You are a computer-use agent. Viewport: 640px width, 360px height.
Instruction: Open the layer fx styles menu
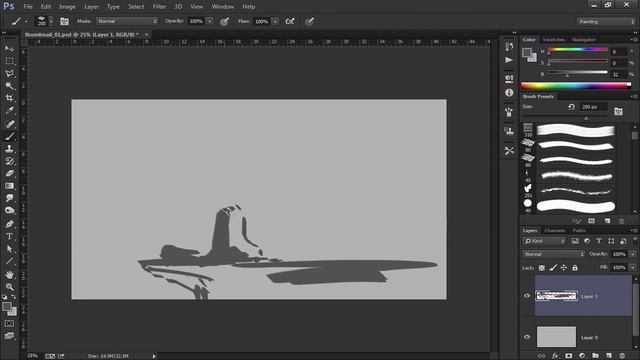point(555,356)
